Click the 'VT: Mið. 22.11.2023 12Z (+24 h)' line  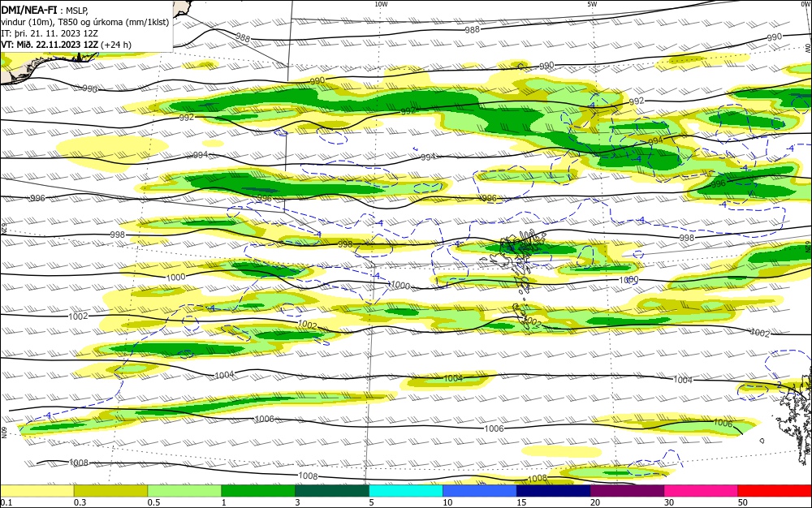point(67,45)
